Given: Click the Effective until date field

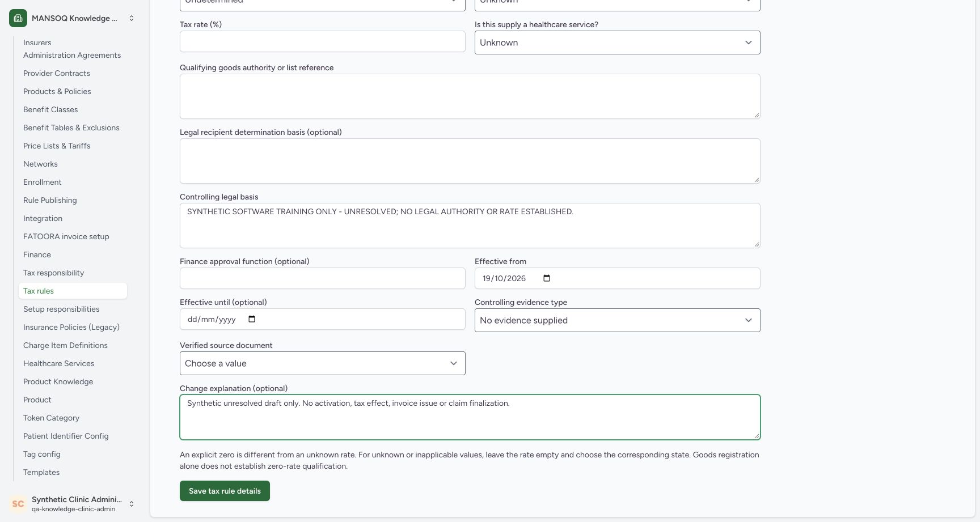Looking at the screenshot, I should tap(322, 319).
